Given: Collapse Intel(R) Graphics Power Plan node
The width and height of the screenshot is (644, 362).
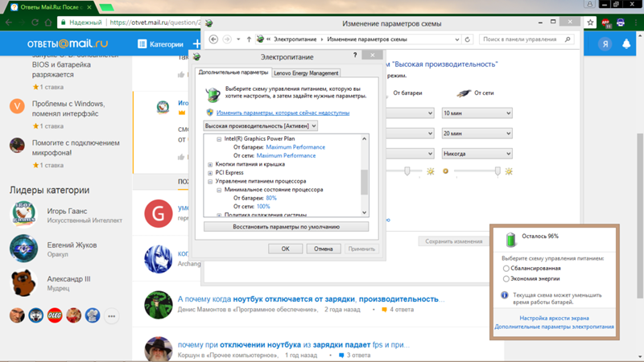Looking at the screenshot, I should coord(219,139).
